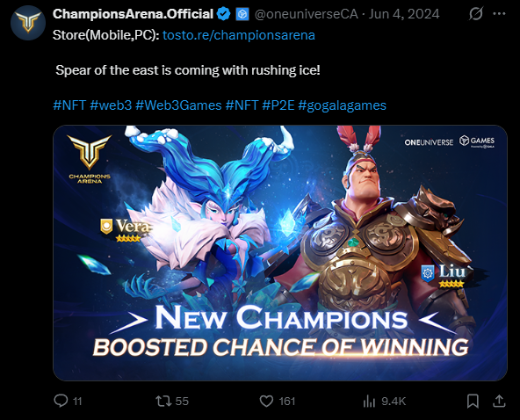Image resolution: width=520 pixels, height=420 pixels.
Task: Like the post with heart icon
Action: coord(266,401)
